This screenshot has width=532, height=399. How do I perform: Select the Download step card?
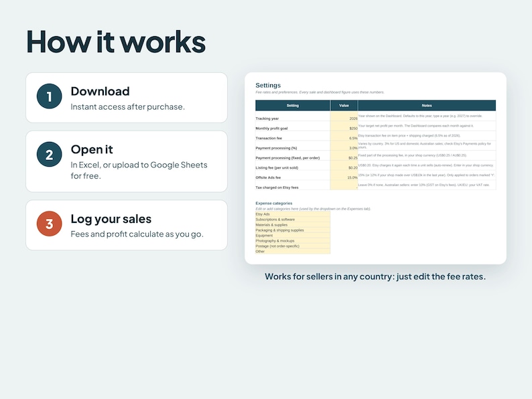coord(127,98)
